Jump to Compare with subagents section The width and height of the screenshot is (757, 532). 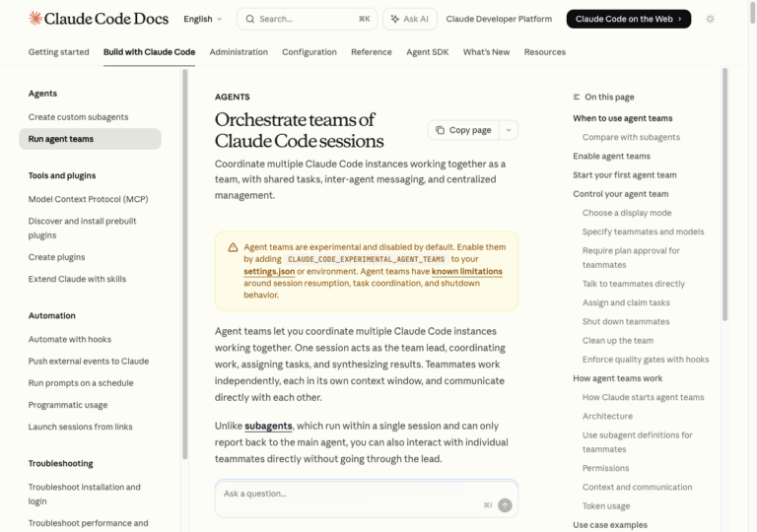(x=631, y=137)
